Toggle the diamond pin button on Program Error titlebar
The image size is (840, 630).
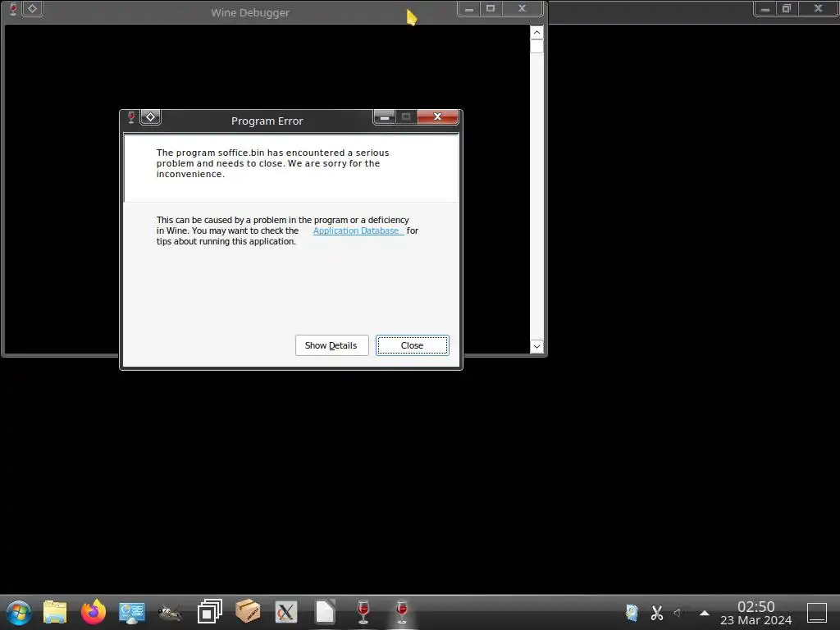pyautogui.click(x=151, y=117)
